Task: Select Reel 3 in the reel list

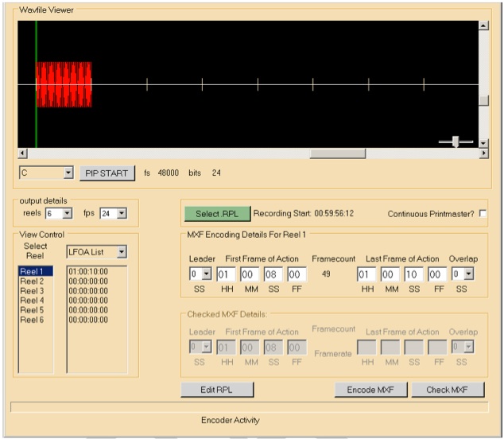Action: [32, 291]
